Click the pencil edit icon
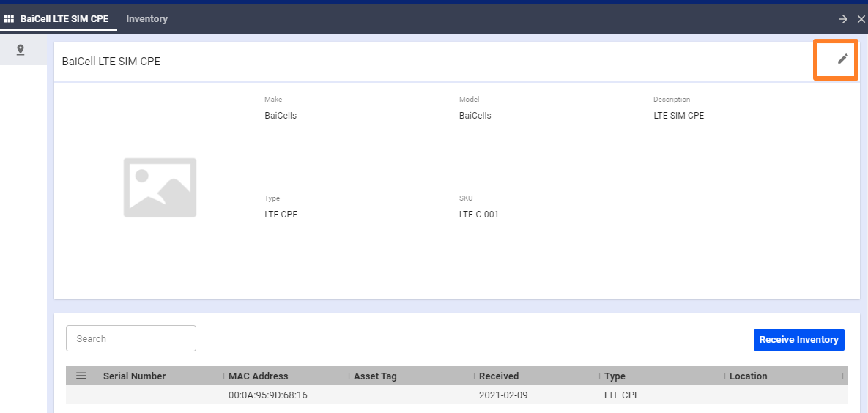Image resolution: width=868 pixels, height=413 pixels. 842,58
